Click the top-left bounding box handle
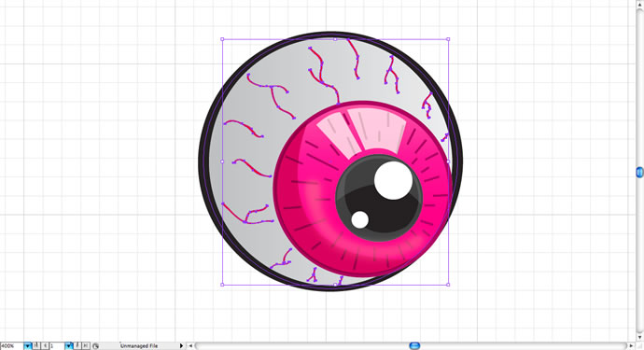 coord(223,39)
